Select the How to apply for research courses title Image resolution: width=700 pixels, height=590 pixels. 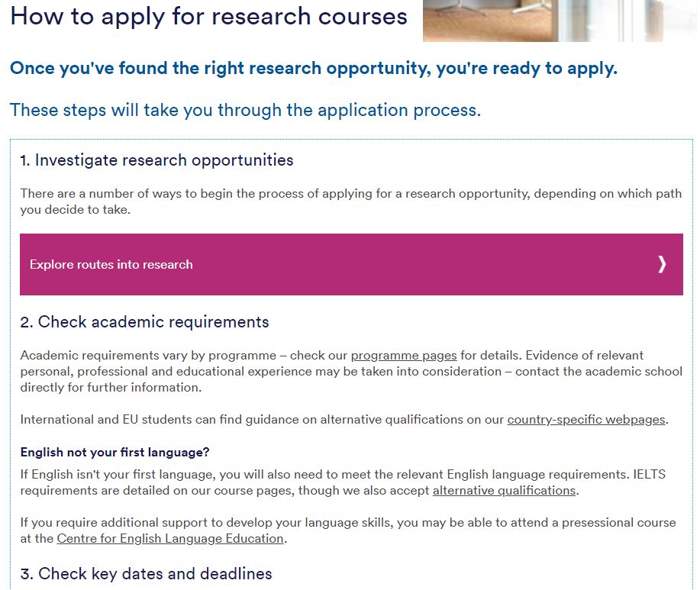point(209,17)
